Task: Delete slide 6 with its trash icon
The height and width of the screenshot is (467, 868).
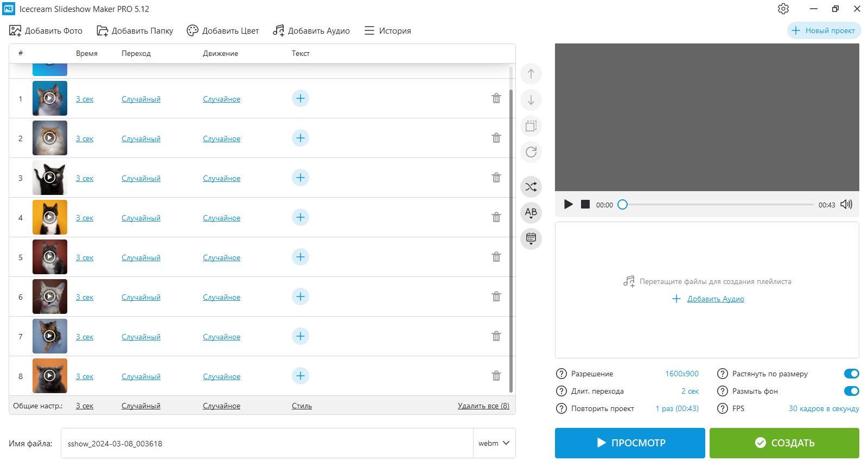Action: [496, 296]
